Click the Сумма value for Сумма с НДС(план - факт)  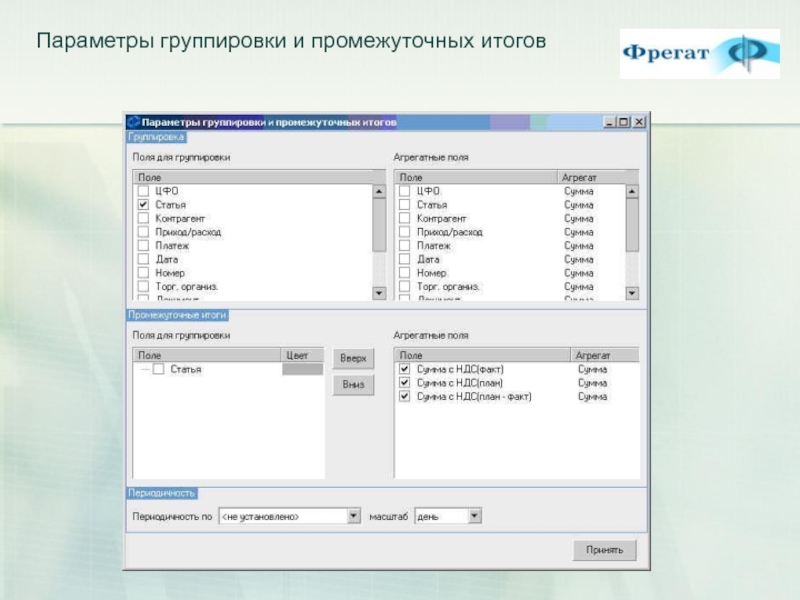coord(592,396)
